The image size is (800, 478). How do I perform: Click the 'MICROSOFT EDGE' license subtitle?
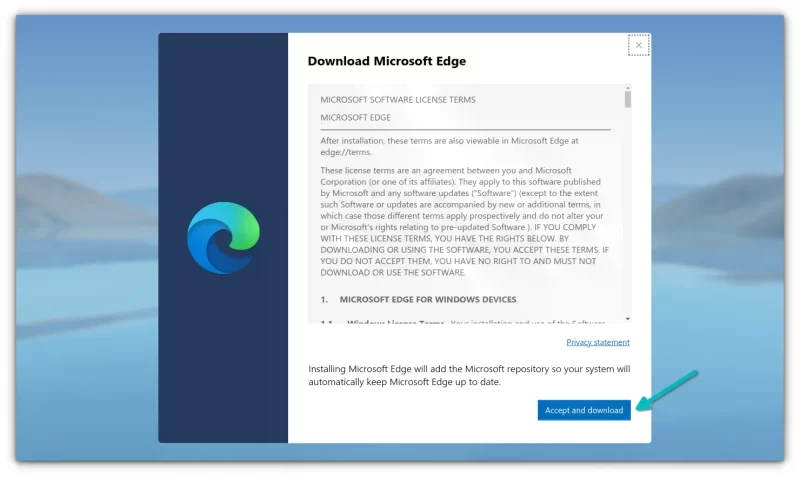click(x=356, y=117)
